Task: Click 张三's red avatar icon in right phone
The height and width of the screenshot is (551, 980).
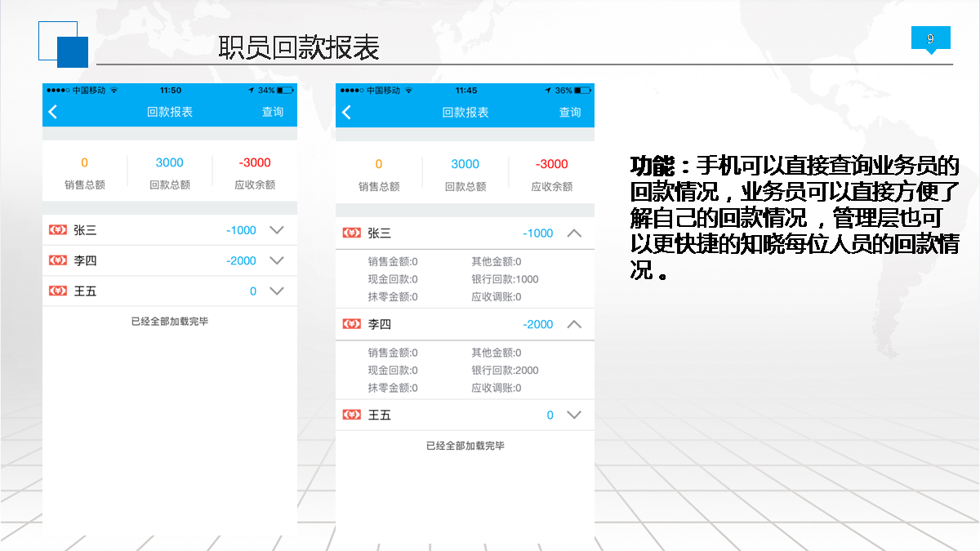Action: coord(351,233)
